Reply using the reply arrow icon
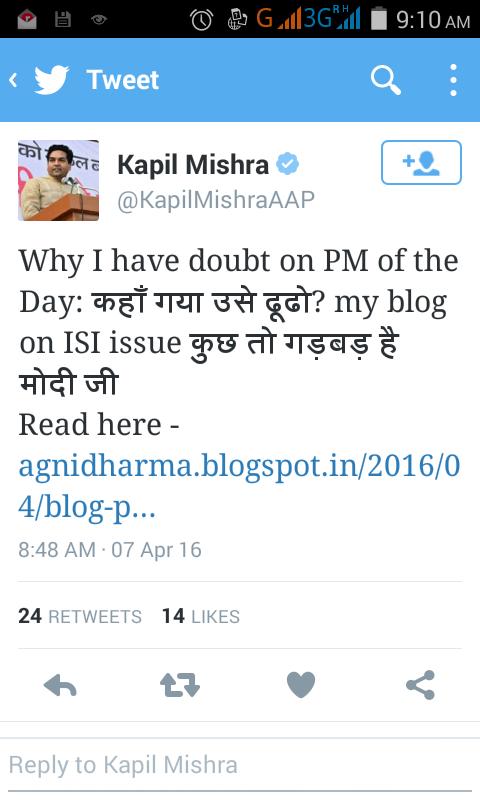This screenshot has height=800, width=480. [60, 685]
